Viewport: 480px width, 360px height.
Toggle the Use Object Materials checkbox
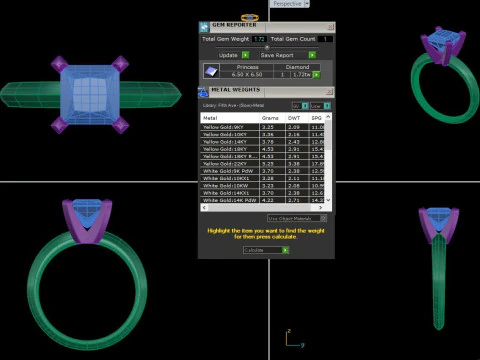coord(323,218)
